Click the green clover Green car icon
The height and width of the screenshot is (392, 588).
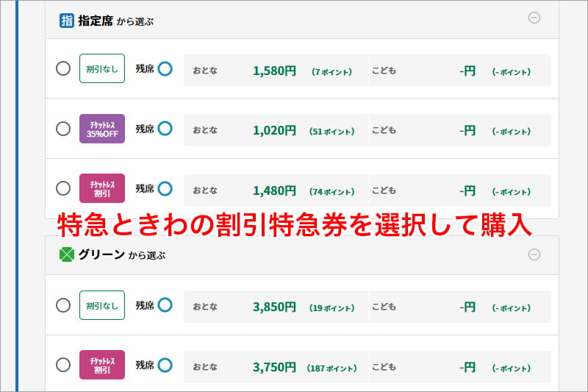click(67, 254)
